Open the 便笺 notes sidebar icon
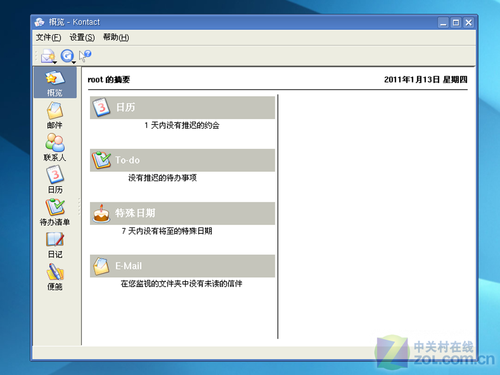 [x=55, y=277]
